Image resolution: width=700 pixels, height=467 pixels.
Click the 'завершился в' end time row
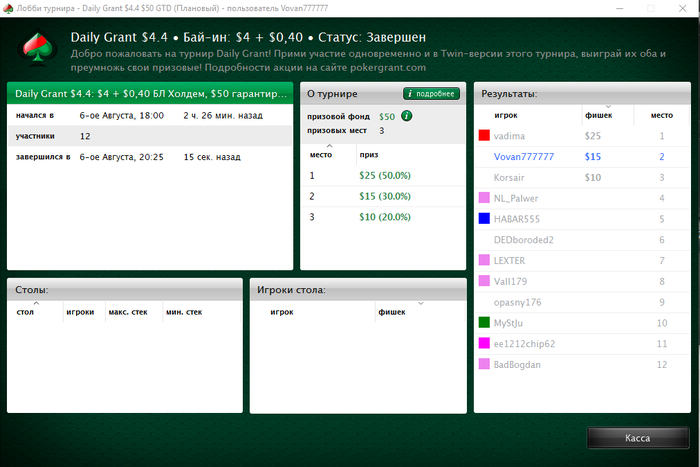click(x=150, y=157)
